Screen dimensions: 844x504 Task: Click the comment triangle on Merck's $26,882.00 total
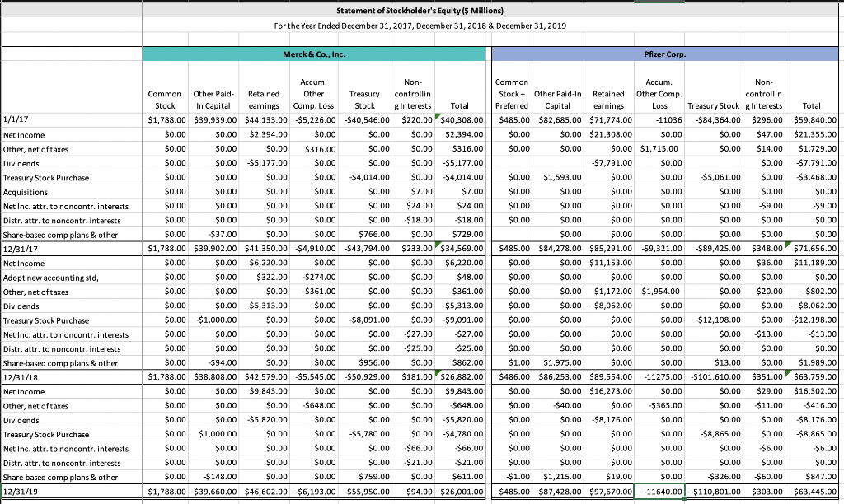(x=436, y=373)
